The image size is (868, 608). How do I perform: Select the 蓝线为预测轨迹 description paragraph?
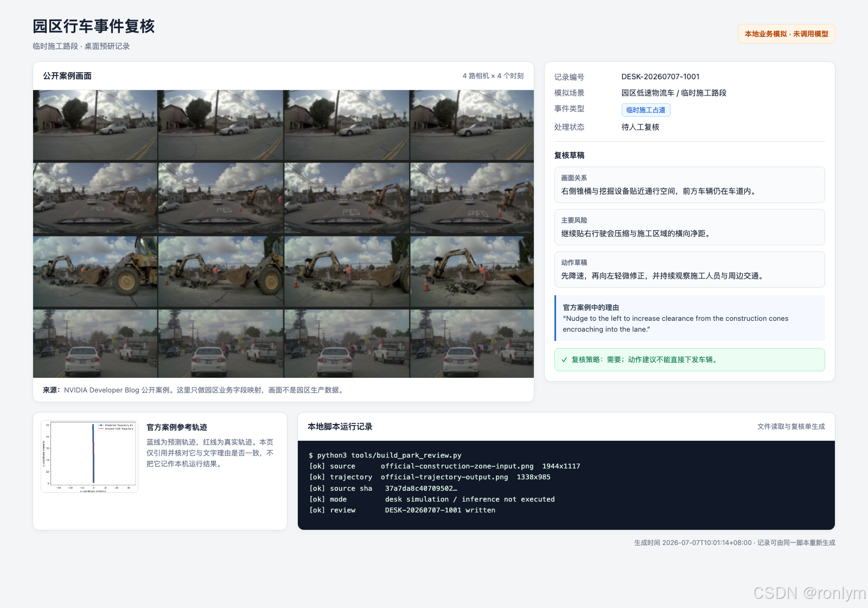point(210,453)
